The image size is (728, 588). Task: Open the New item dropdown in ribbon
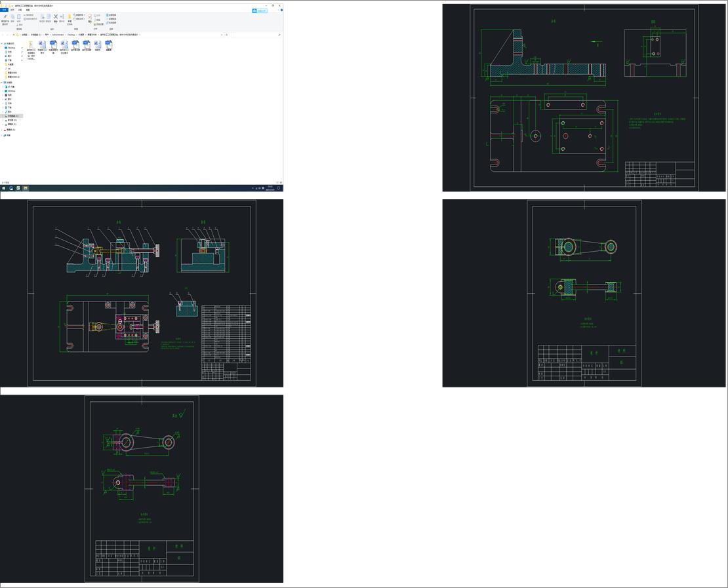pos(80,15)
